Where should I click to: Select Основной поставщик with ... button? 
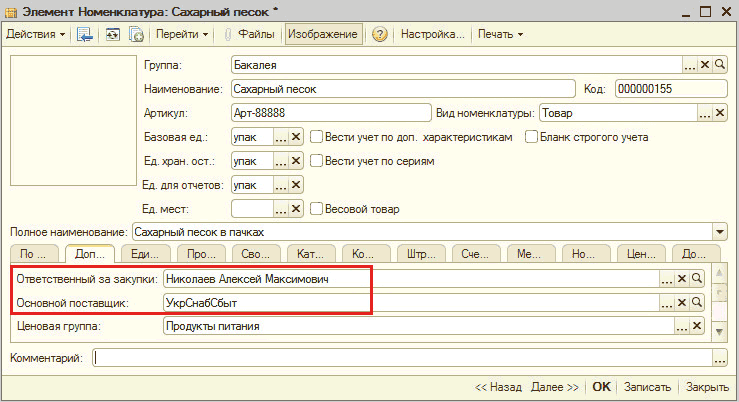point(666,303)
